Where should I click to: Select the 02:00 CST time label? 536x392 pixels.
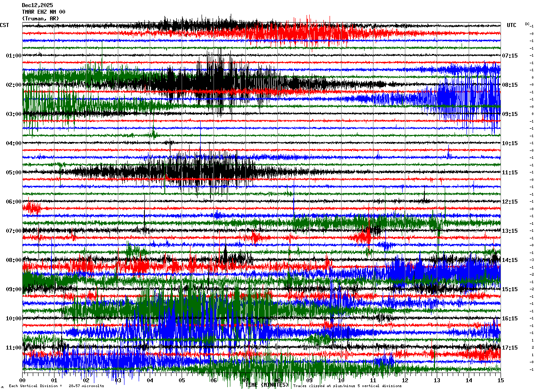pyautogui.click(x=14, y=85)
